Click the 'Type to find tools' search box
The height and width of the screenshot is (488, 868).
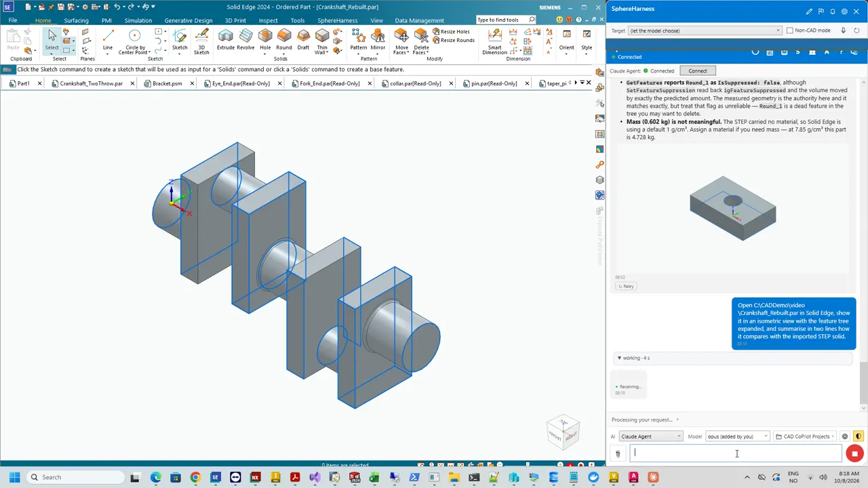[x=506, y=20]
